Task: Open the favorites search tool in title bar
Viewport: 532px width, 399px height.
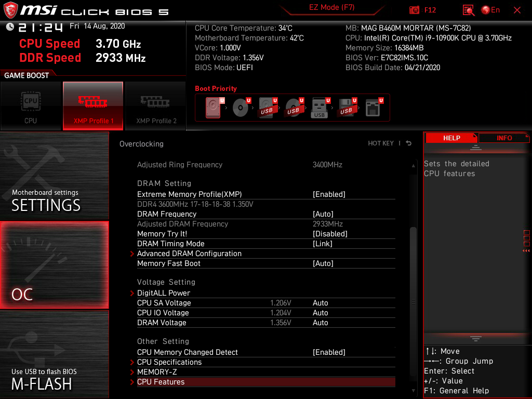Action: 468,10
